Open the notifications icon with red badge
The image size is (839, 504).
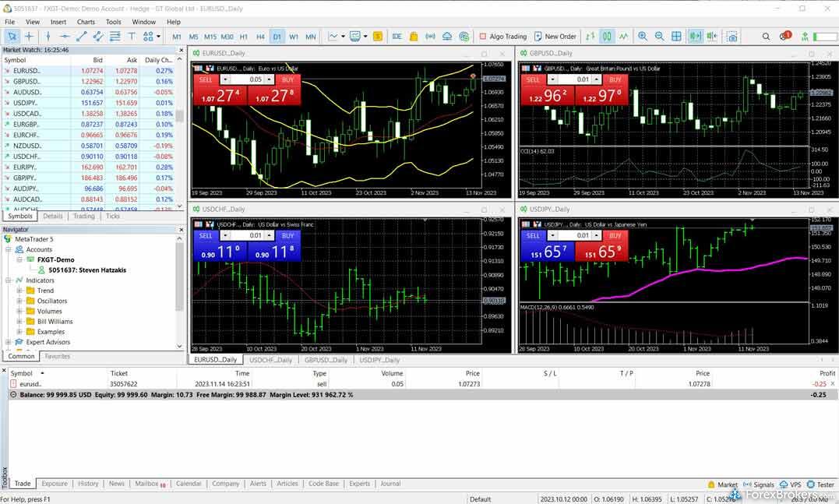pos(785,37)
